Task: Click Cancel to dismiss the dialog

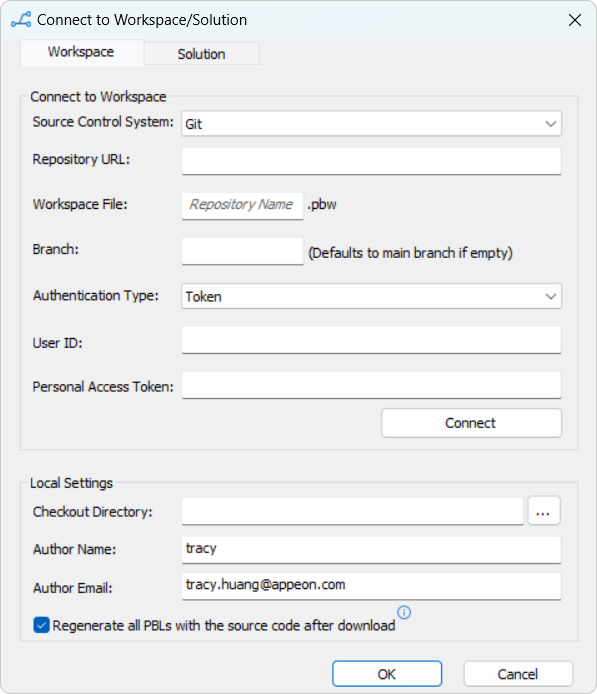Action: [518, 674]
